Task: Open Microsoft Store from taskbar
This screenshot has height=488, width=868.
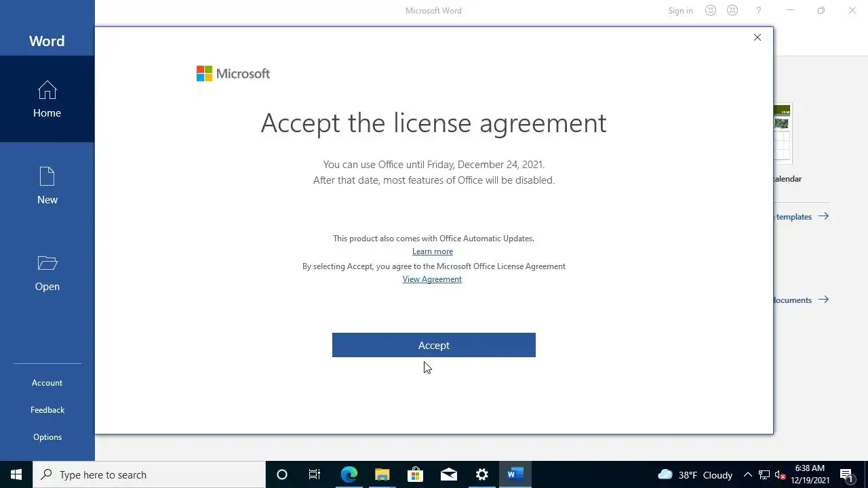Action: pyautogui.click(x=415, y=474)
